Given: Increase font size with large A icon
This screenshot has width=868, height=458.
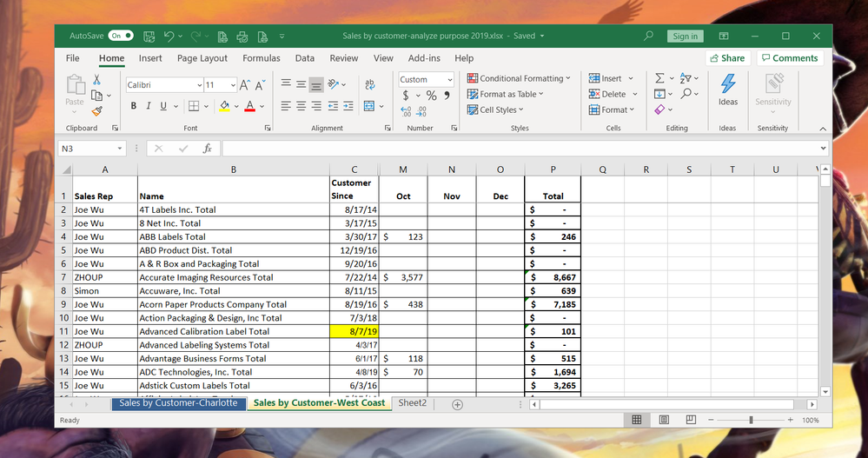Looking at the screenshot, I should [245, 84].
